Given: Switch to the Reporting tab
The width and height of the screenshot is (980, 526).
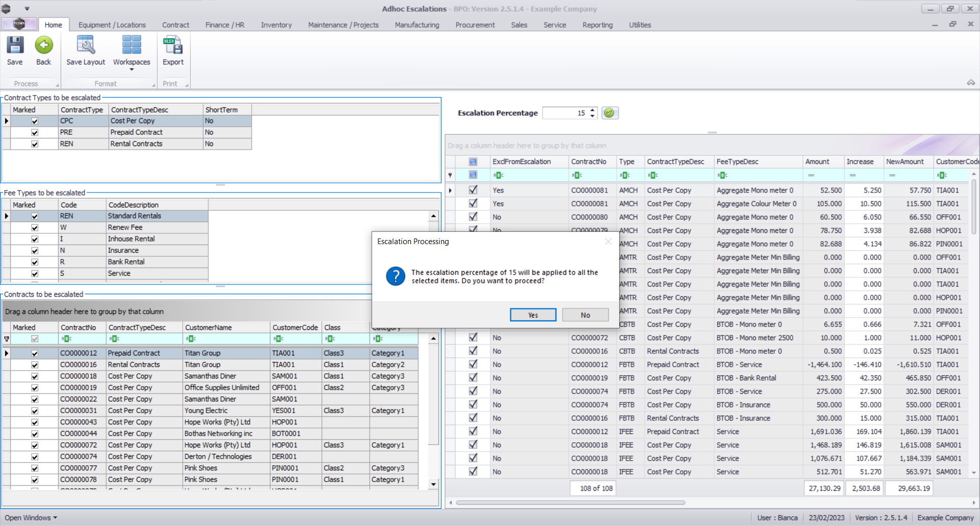Looking at the screenshot, I should point(597,25).
